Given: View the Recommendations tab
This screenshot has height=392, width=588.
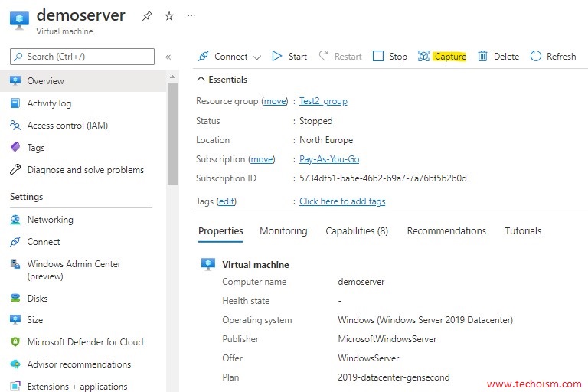Looking at the screenshot, I should click(x=446, y=231).
